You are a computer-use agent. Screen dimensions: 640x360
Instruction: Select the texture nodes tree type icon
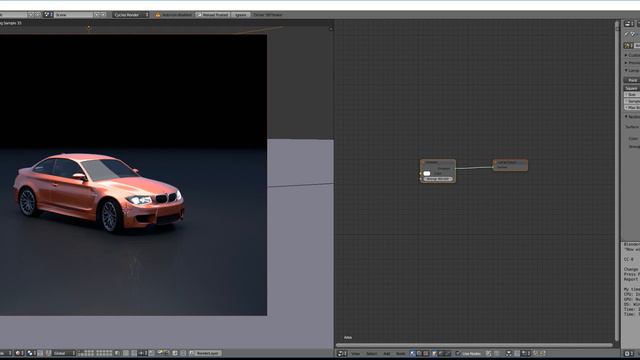click(x=426, y=353)
